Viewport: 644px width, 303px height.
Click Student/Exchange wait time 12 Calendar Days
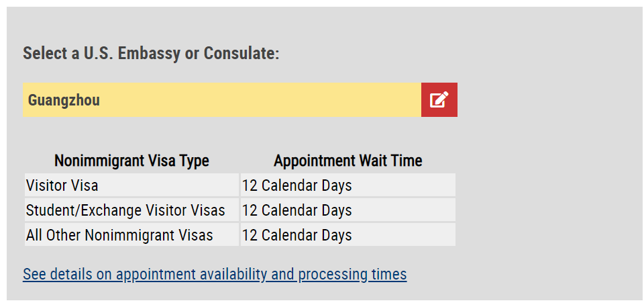coord(297,210)
